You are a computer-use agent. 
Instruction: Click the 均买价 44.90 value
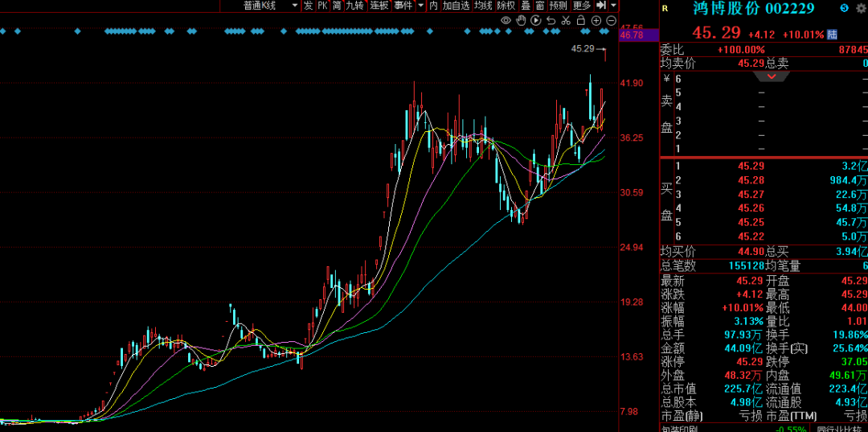point(751,252)
